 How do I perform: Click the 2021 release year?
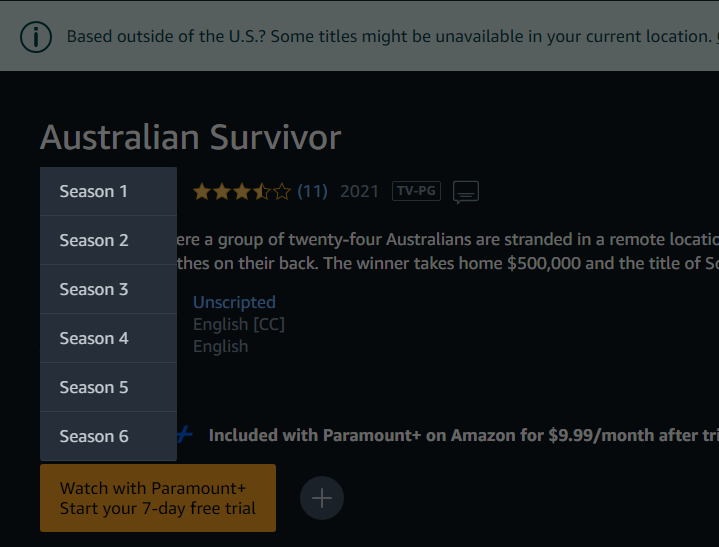point(360,191)
